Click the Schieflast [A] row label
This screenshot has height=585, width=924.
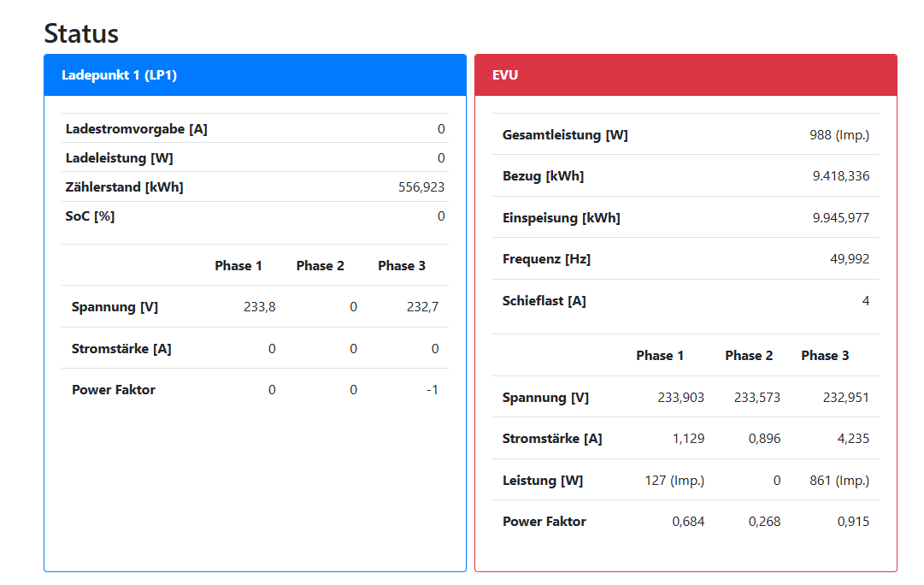click(544, 301)
